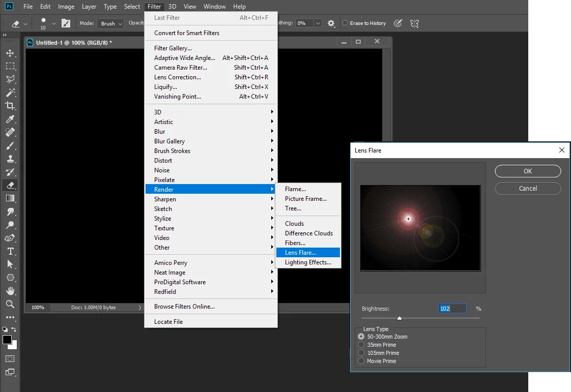Expand the Neat Image submenu
Image resolution: width=571 pixels, height=392 pixels.
click(x=211, y=272)
